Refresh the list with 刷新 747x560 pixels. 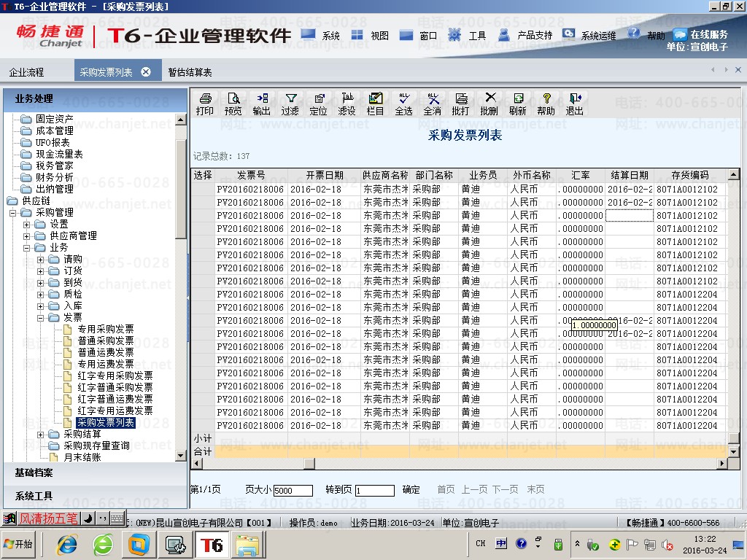(x=517, y=104)
